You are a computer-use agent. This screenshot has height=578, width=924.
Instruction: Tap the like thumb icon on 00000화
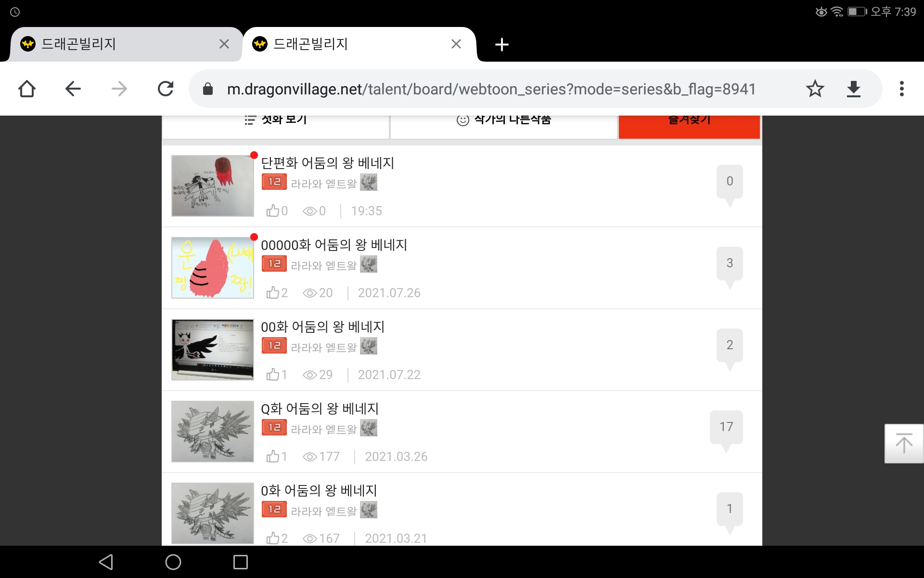click(x=273, y=292)
